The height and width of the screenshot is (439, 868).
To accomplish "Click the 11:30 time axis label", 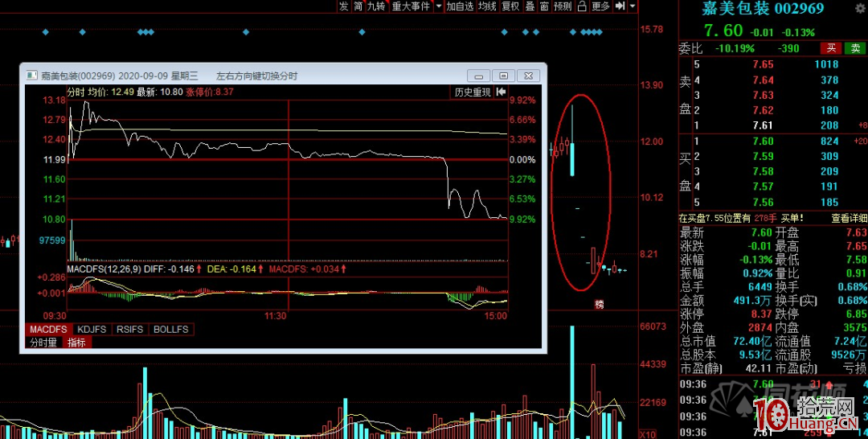I will [x=275, y=315].
